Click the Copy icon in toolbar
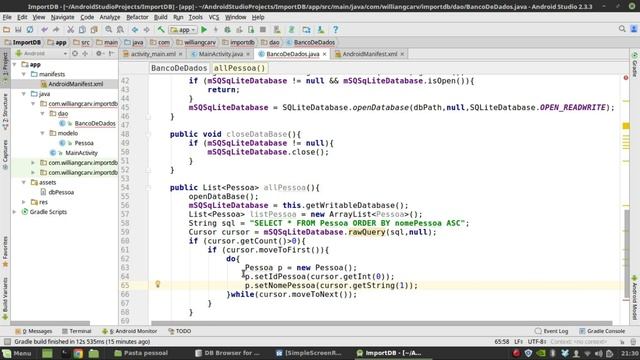This screenshot has width=640, height=360. [x=82, y=29]
